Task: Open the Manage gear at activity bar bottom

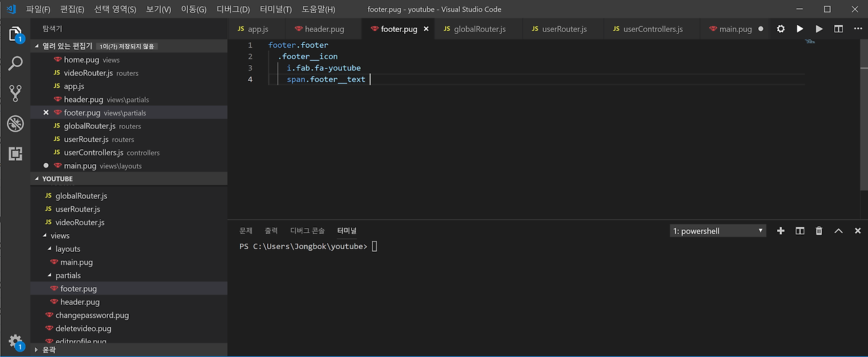Action: [15, 341]
